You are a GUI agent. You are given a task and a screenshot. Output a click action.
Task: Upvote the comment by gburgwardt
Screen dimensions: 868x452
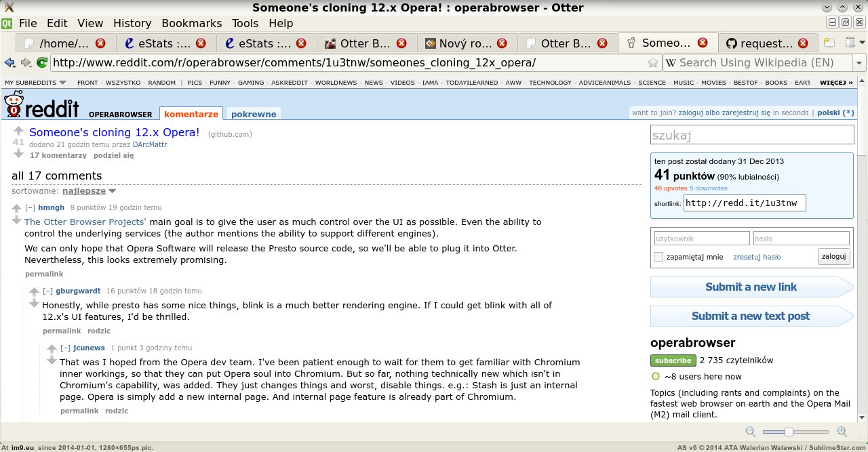pos(35,291)
